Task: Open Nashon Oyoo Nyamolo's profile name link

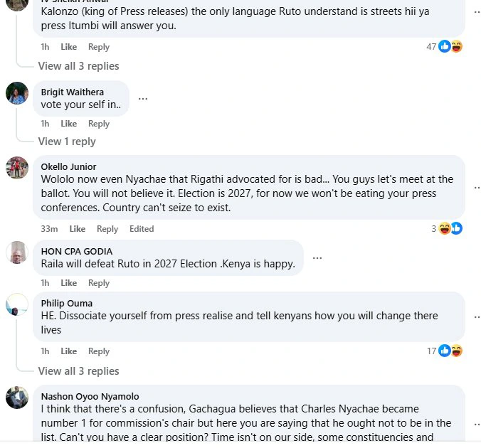Action: click(x=90, y=396)
